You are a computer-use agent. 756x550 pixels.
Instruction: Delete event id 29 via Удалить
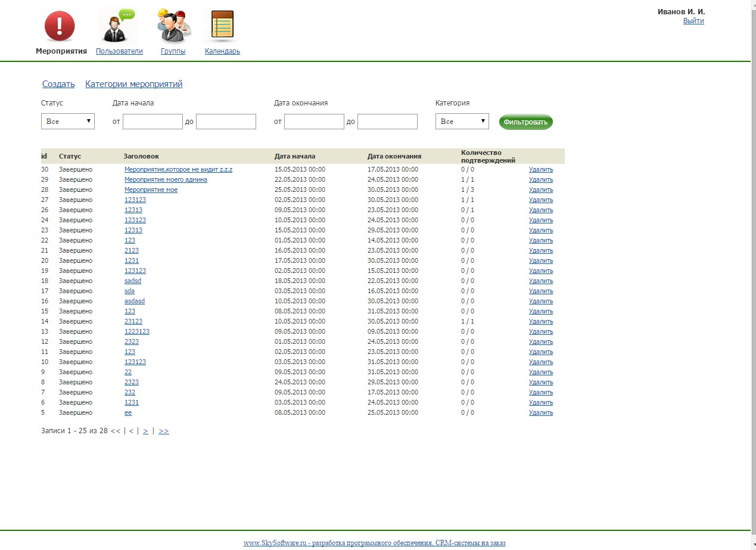(541, 180)
